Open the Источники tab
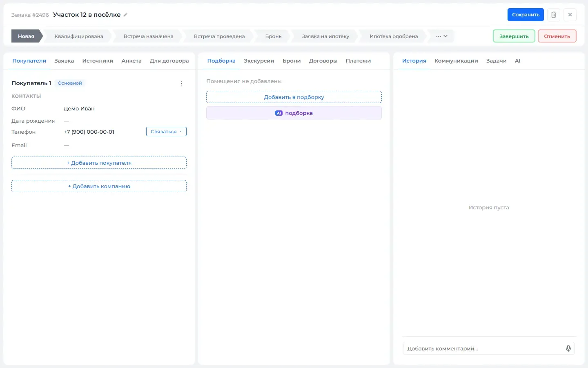This screenshot has height=368, width=588. pos(98,61)
